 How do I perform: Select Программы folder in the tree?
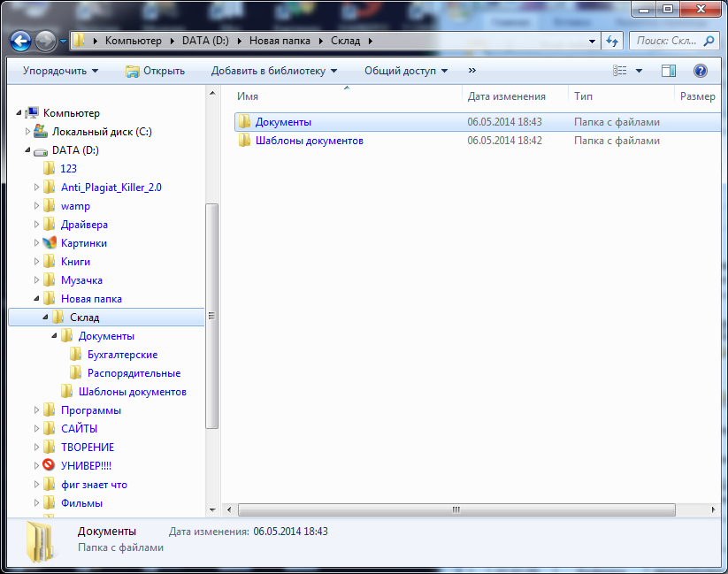[91, 410]
